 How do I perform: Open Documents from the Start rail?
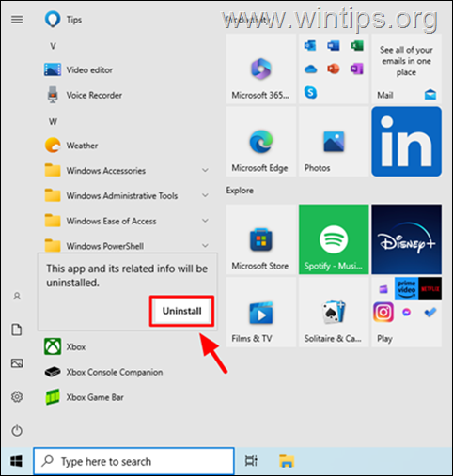click(x=17, y=330)
